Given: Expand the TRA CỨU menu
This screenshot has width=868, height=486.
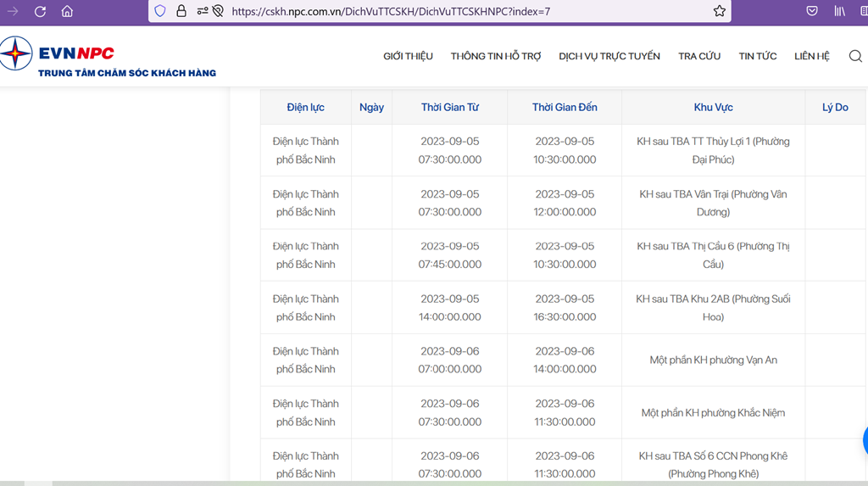Looking at the screenshot, I should (x=698, y=56).
